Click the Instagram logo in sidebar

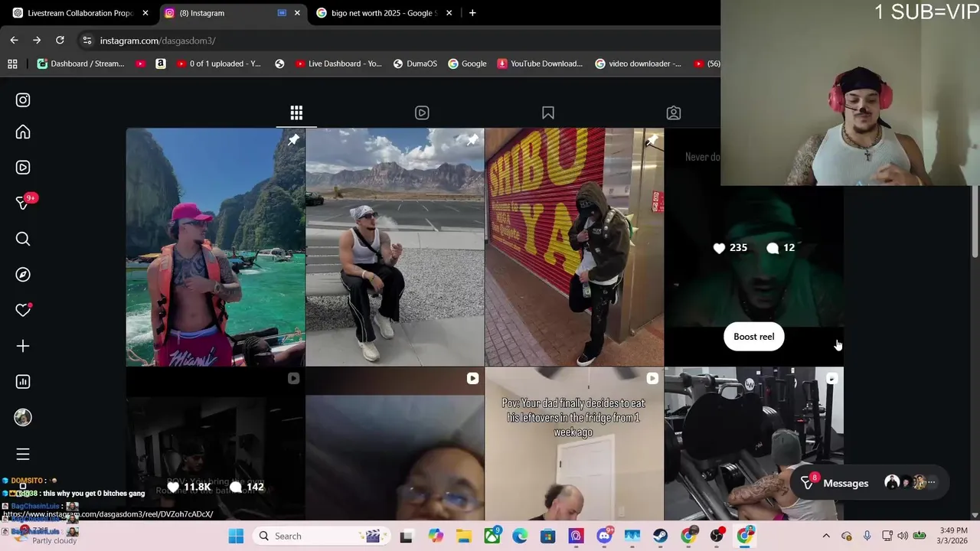click(23, 100)
